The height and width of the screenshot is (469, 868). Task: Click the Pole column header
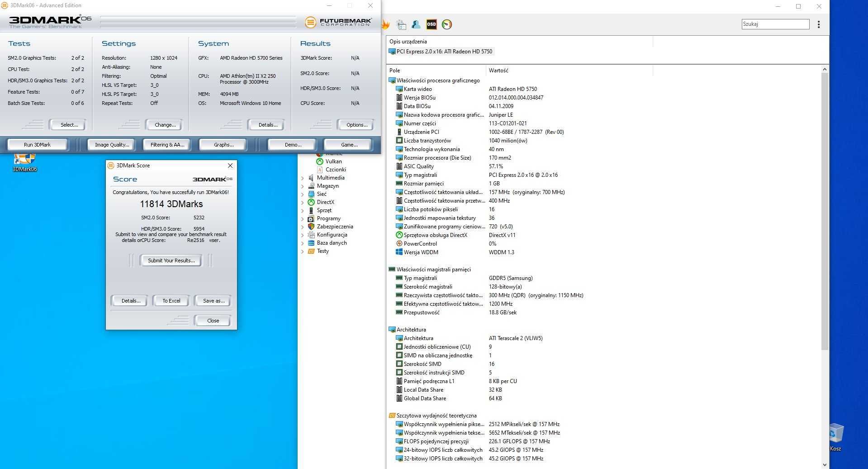pyautogui.click(x=436, y=71)
